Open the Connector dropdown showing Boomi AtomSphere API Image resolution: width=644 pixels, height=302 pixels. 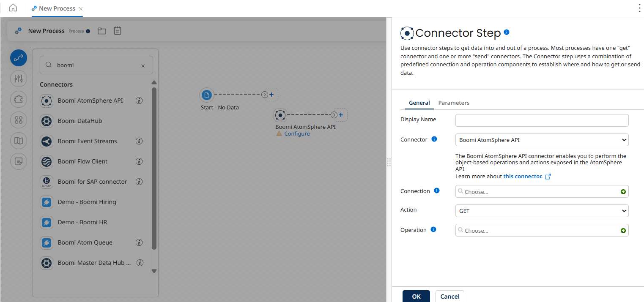pyautogui.click(x=542, y=140)
